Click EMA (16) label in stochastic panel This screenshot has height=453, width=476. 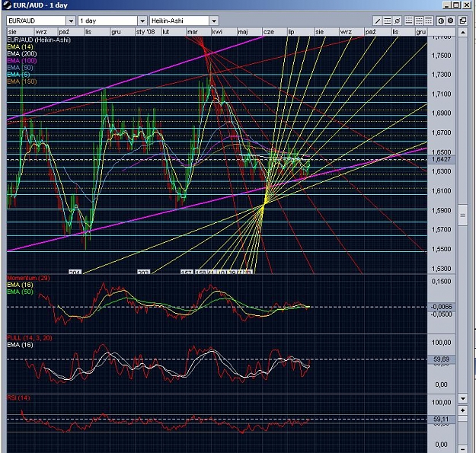click(20, 345)
